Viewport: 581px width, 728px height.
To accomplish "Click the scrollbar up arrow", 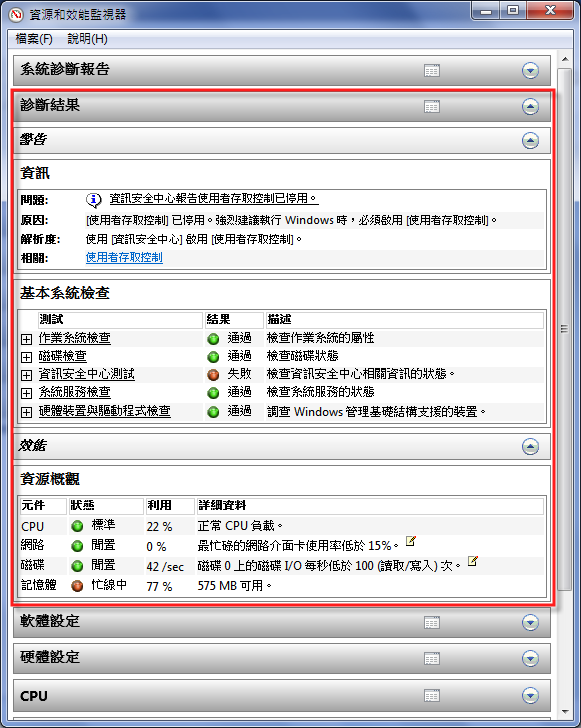I will pos(565,59).
